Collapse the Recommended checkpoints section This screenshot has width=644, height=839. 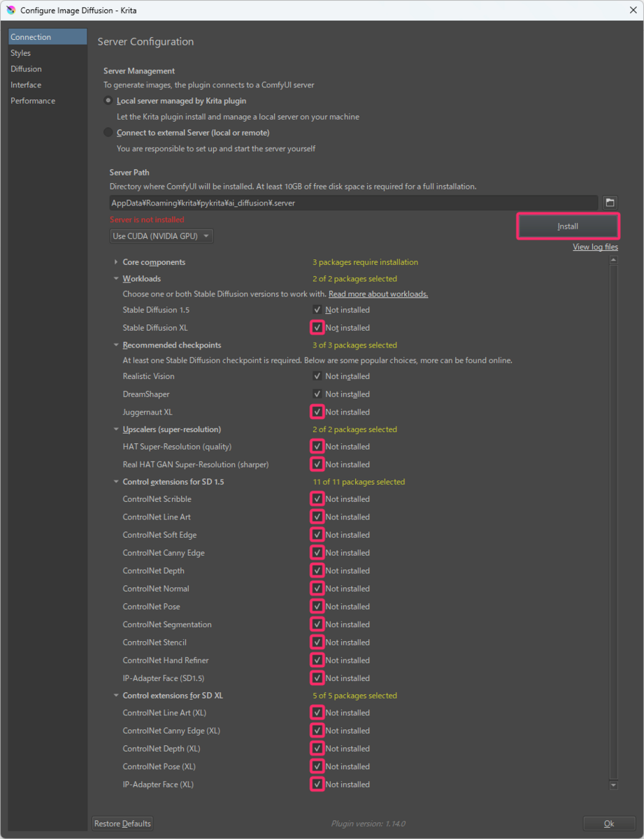(x=115, y=345)
